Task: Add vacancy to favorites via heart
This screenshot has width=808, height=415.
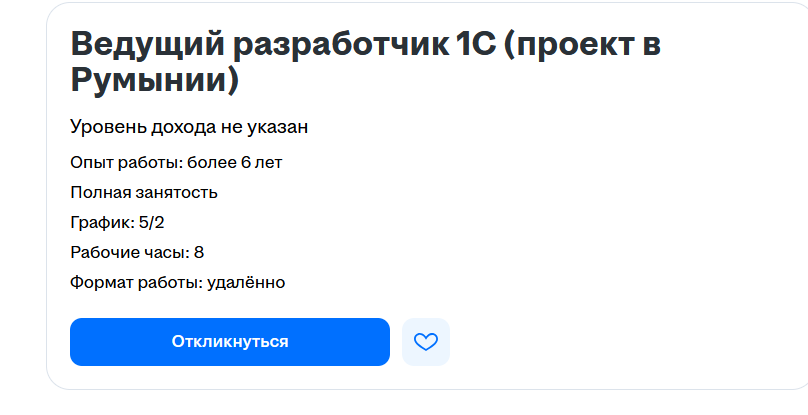Action: click(426, 342)
